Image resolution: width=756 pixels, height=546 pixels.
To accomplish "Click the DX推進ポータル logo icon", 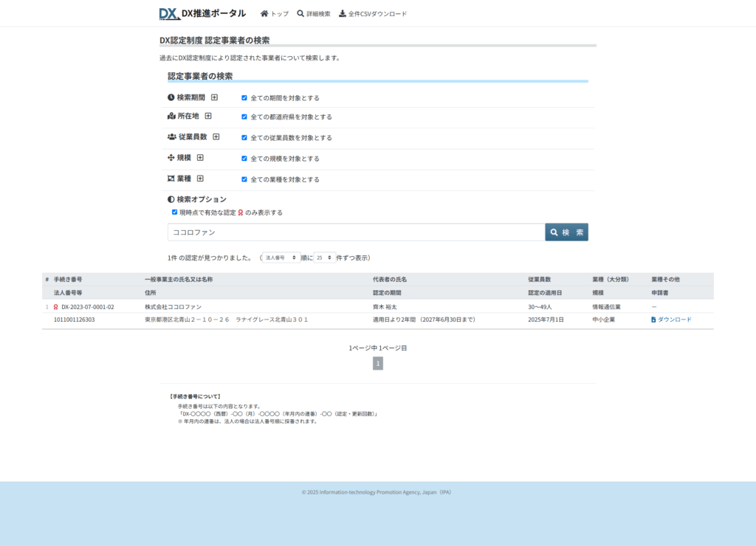I will click(170, 13).
